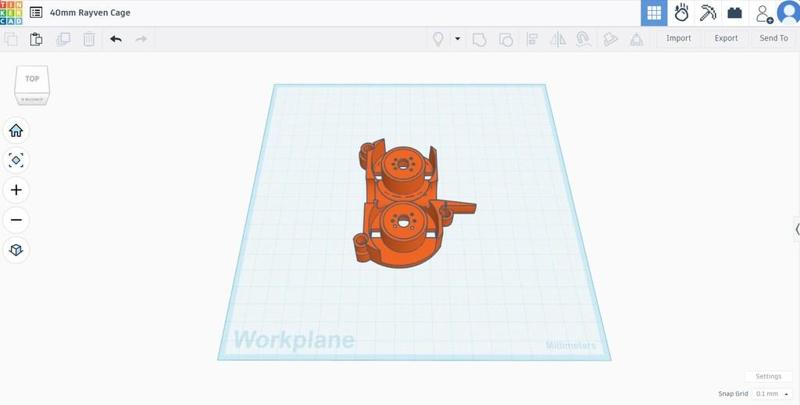Toggle orthographic perspective view
The height and width of the screenshot is (405, 800).
point(16,250)
